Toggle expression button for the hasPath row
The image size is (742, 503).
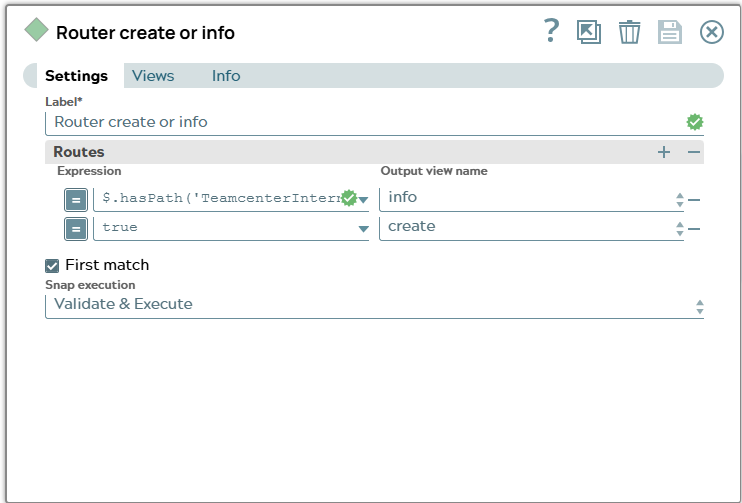click(x=76, y=200)
